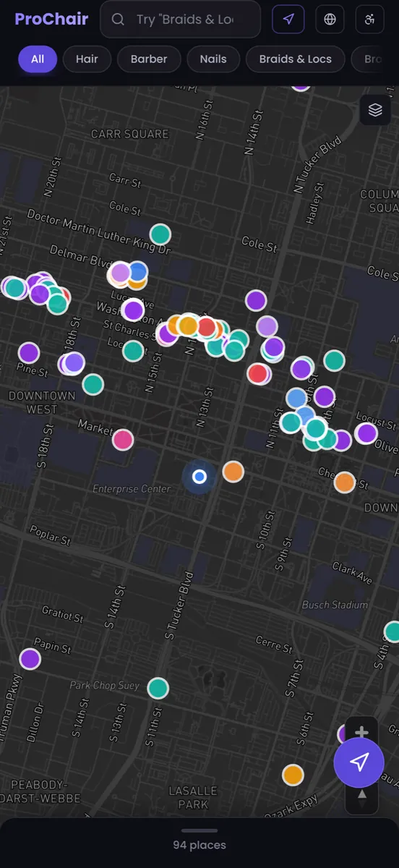Filter by Nails category
This screenshot has height=868, width=399.
[x=213, y=59]
